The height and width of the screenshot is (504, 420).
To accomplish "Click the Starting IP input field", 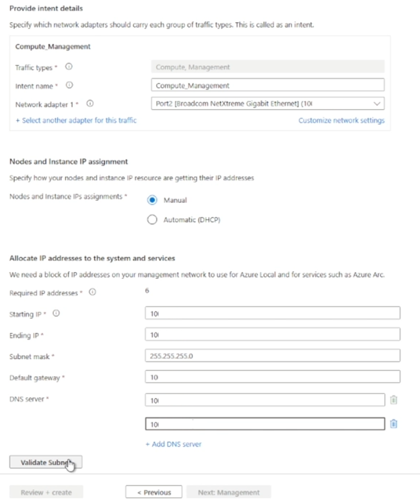I will coord(272,313).
